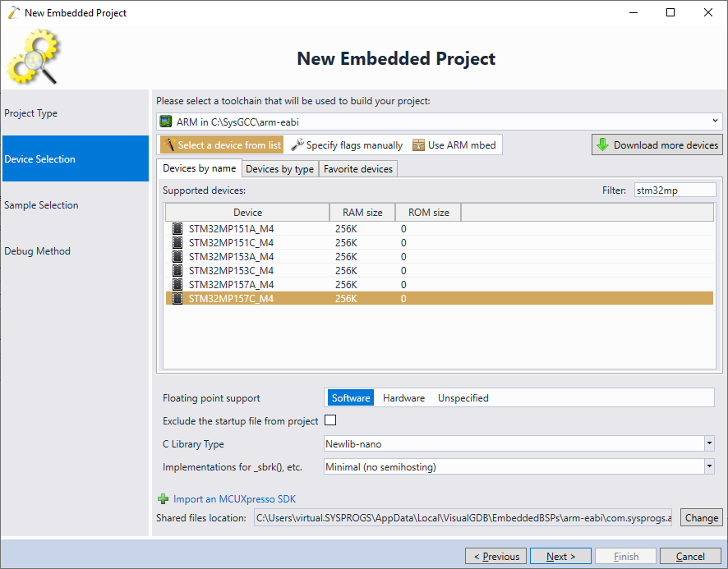
Task: Set floating point support to Software
Action: point(351,397)
